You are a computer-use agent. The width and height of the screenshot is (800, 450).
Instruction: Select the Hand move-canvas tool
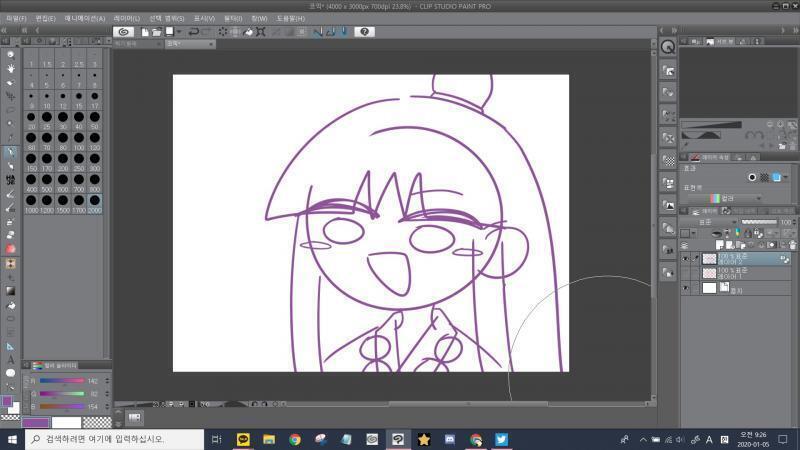10,68
